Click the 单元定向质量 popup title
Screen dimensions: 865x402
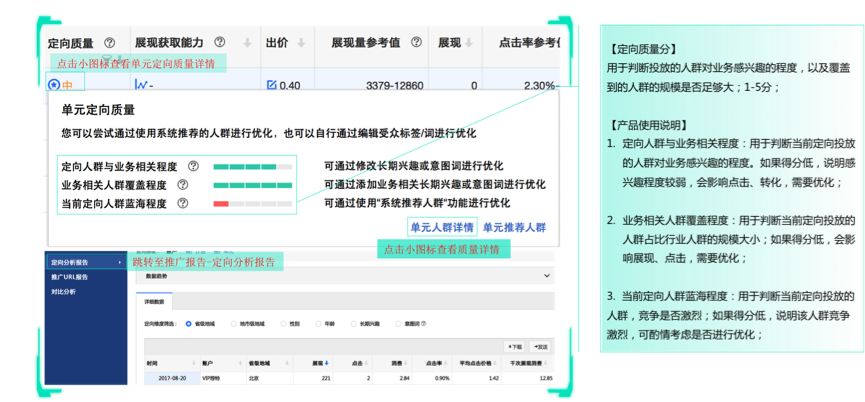tap(98, 110)
